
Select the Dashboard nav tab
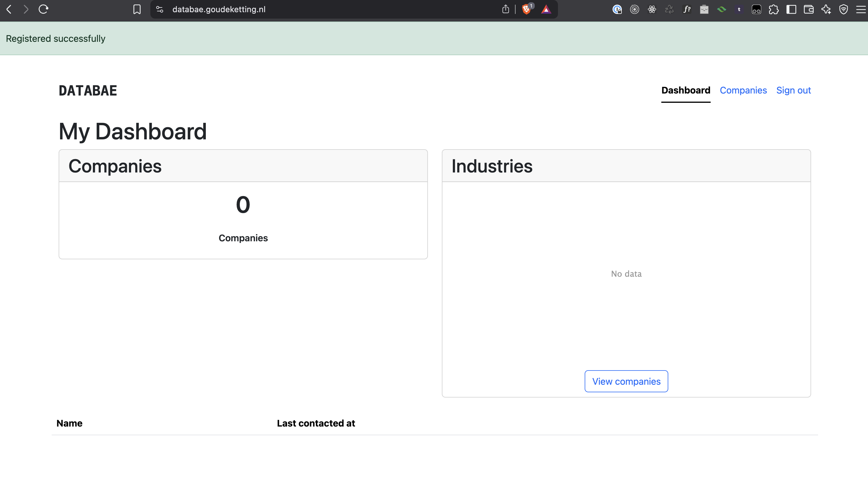pos(686,90)
